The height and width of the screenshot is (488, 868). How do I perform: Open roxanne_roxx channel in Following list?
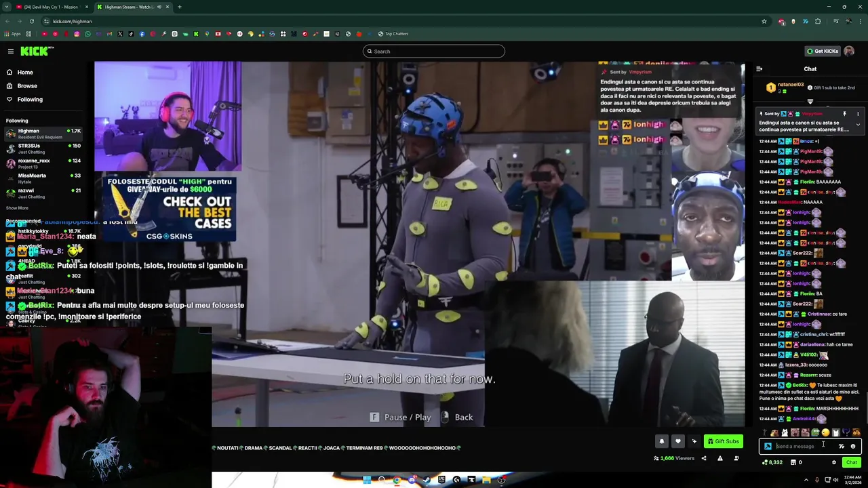coord(43,163)
